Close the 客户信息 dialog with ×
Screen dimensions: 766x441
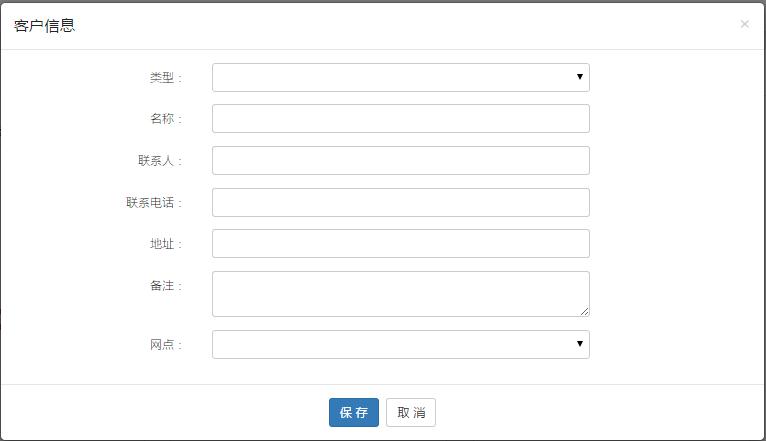coord(744,24)
